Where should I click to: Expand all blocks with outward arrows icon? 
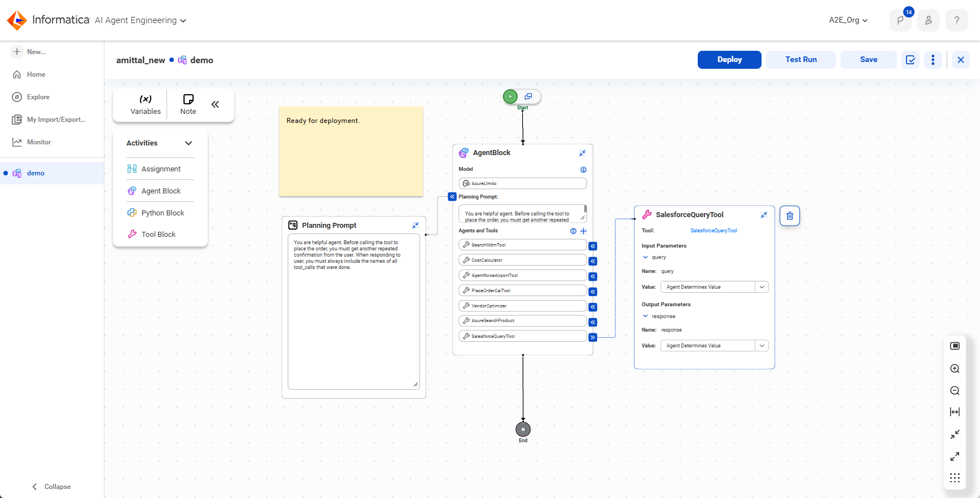coord(955,456)
